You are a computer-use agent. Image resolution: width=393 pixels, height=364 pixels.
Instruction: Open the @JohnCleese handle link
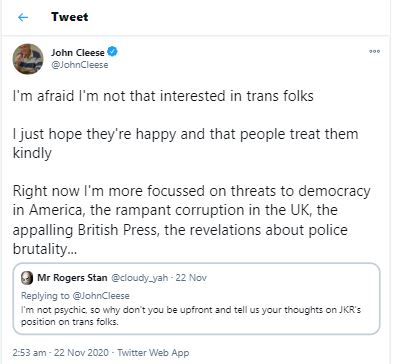(80, 65)
